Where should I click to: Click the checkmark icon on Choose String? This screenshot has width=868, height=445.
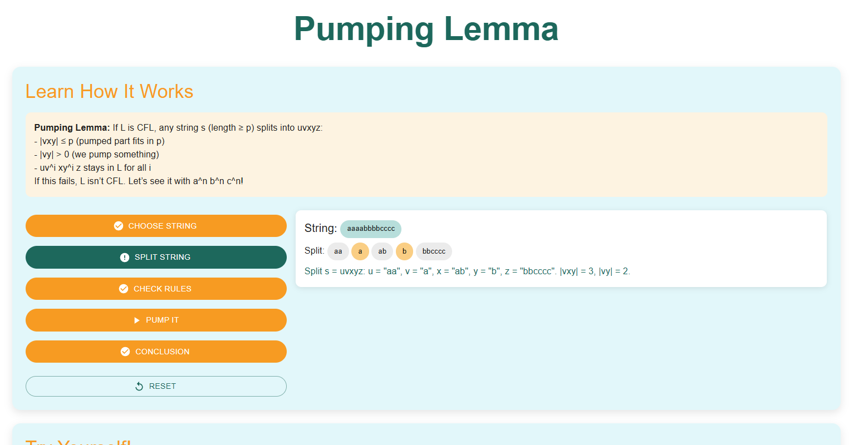pos(119,226)
